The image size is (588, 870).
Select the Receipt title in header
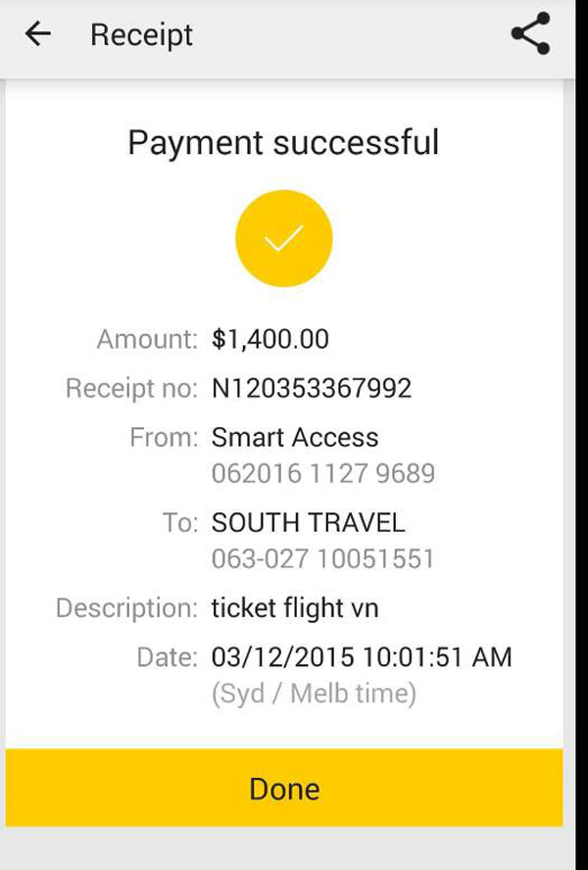tap(141, 35)
